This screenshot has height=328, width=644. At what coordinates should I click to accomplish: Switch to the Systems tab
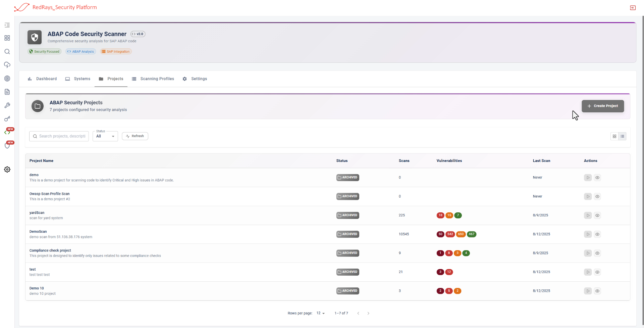point(78,79)
